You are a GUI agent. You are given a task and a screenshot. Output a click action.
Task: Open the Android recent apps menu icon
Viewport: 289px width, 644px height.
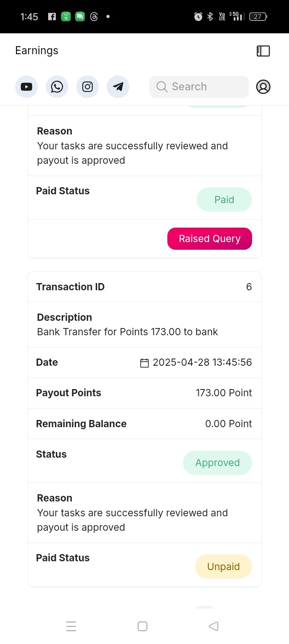pos(71,626)
